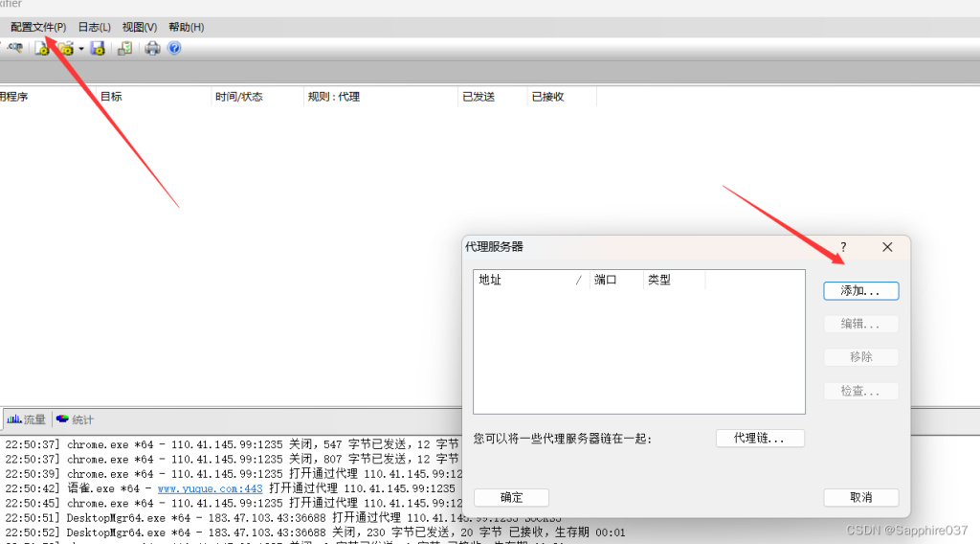Click the printer toolbar icon
980x544 pixels.
point(152,48)
